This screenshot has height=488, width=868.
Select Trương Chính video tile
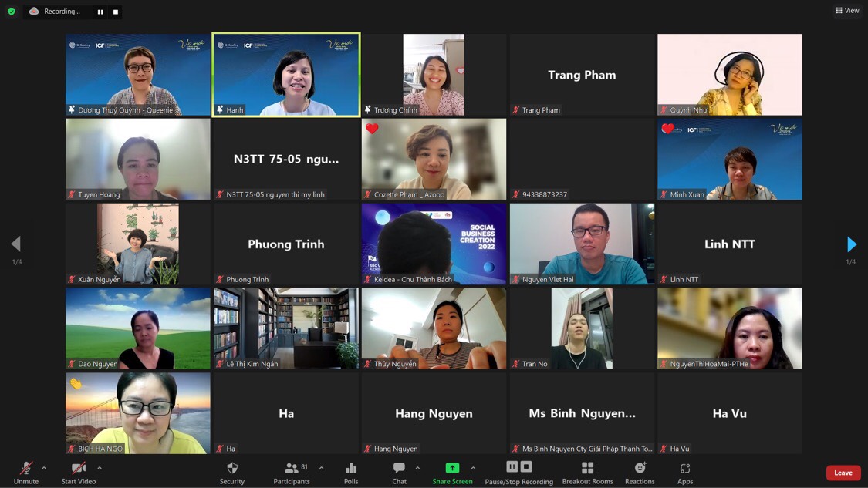click(434, 75)
